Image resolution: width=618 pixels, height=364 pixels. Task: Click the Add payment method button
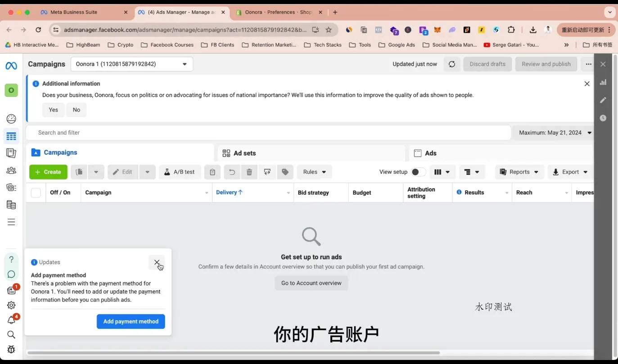(x=131, y=321)
